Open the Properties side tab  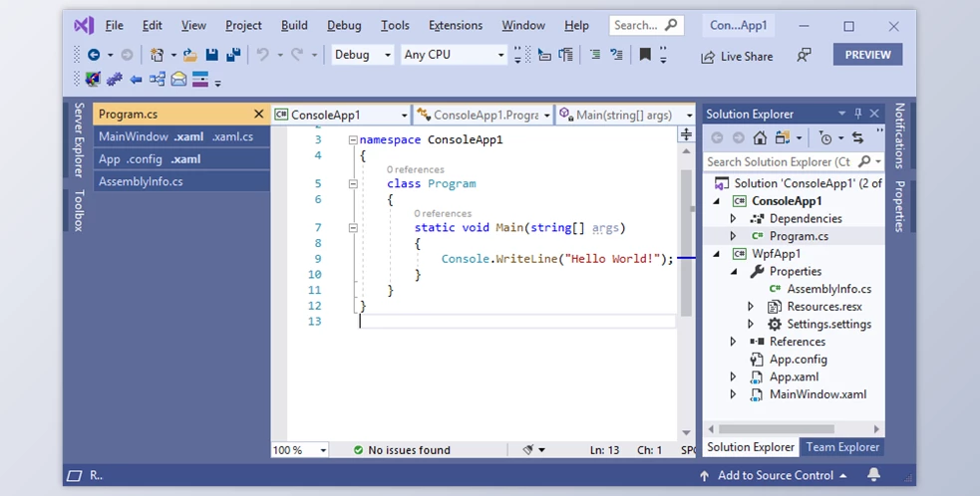[x=899, y=207]
